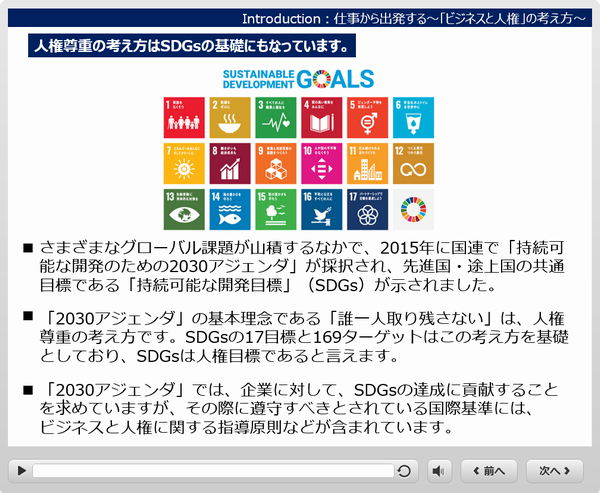Mute audio with the speaker button
The height and width of the screenshot is (493, 600).
pos(439,471)
